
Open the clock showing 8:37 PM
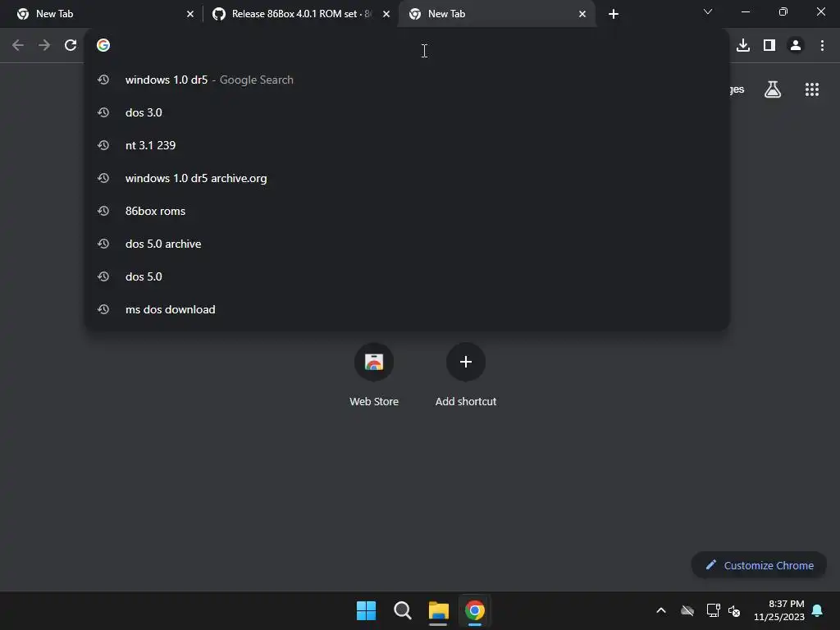coord(779,610)
